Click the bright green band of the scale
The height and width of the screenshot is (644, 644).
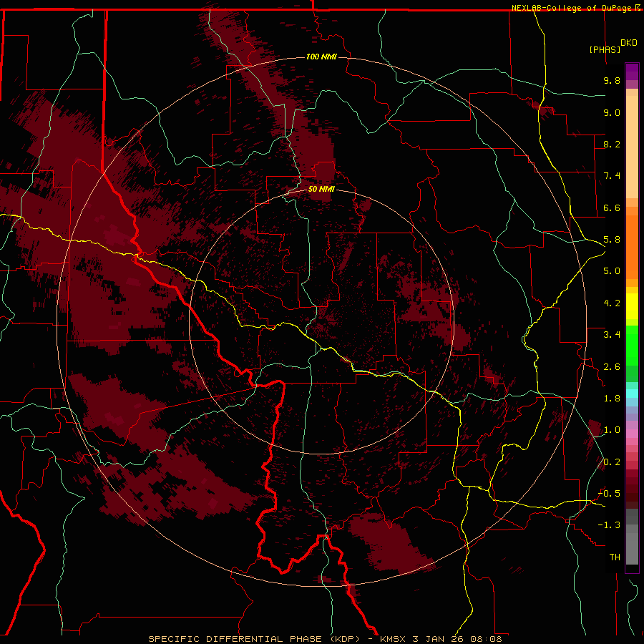(632, 346)
